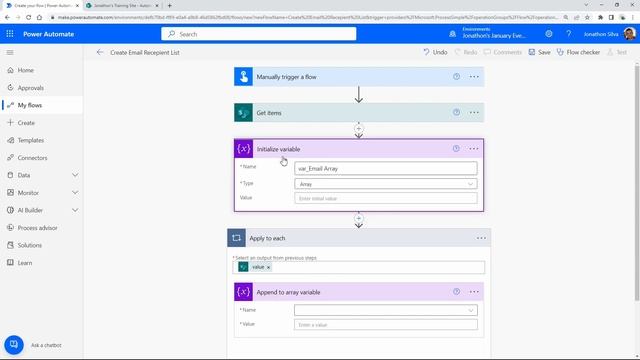
Task: Click the Append to array Value field
Action: point(386,324)
